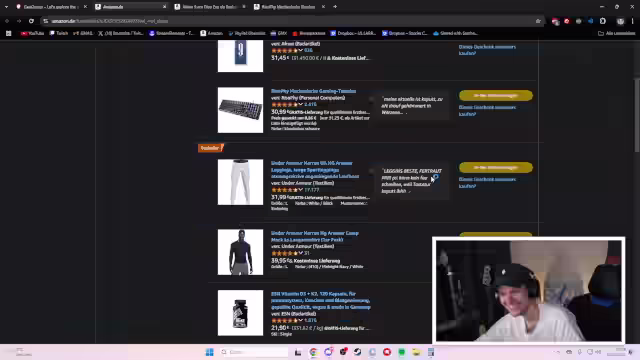
Task: Add Under Armour leggings to cart
Action: [496, 167]
